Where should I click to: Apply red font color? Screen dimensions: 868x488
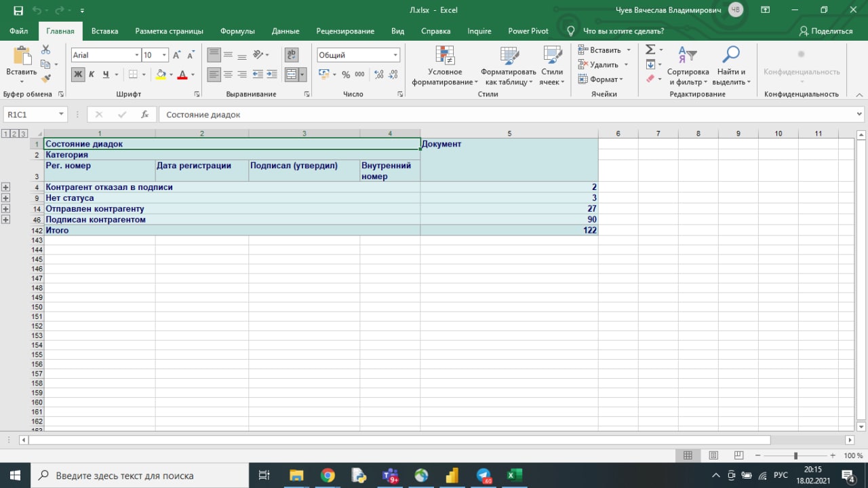tap(182, 74)
